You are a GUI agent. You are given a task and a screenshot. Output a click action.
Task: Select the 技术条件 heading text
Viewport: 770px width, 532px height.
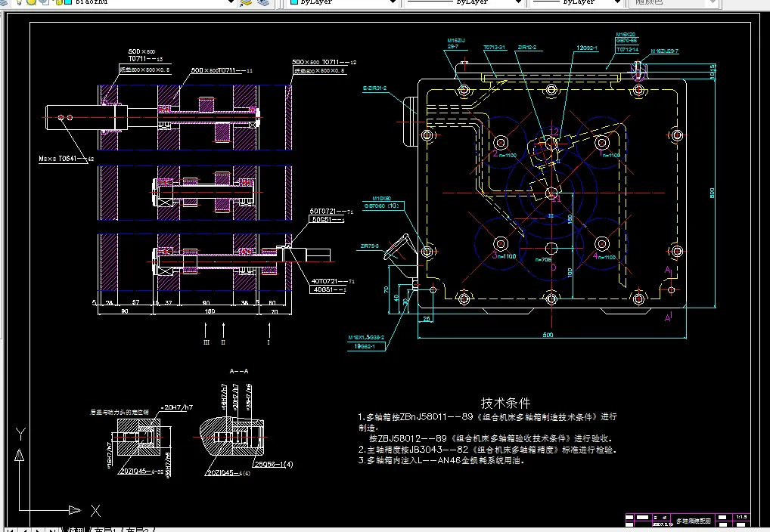[505, 403]
